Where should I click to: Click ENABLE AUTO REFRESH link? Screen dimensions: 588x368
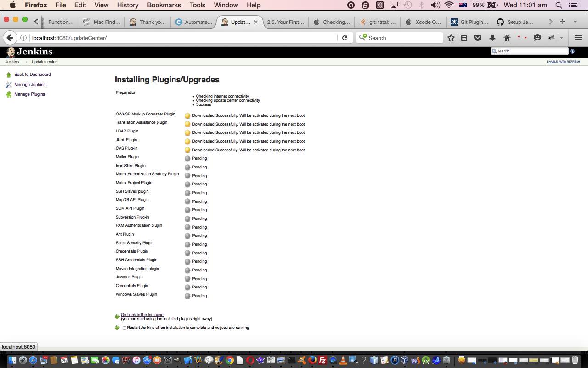pyautogui.click(x=563, y=62)
